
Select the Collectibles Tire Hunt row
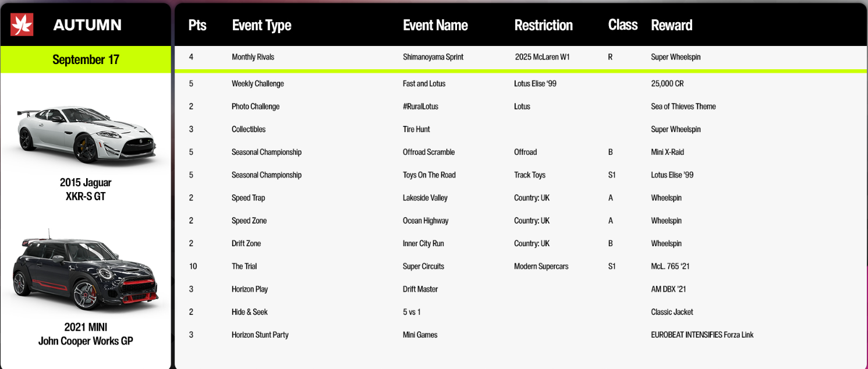pos(521,129)
